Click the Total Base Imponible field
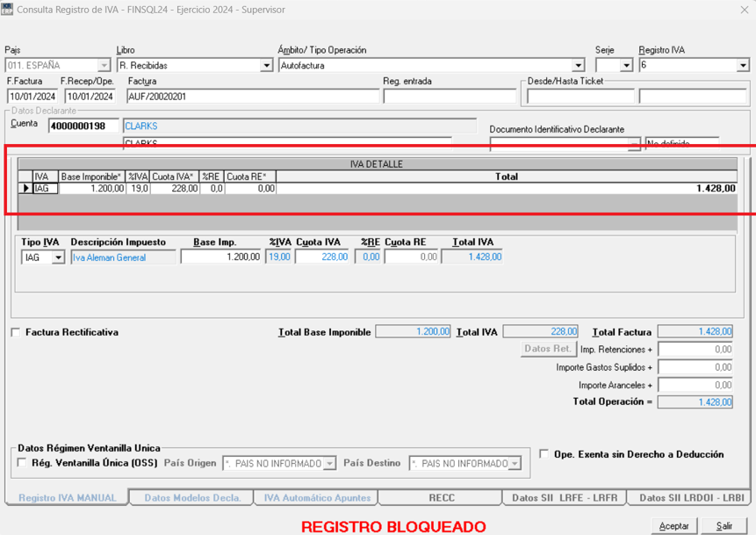The height and width of the screenshot is (535, 756). tap(414, 331)
